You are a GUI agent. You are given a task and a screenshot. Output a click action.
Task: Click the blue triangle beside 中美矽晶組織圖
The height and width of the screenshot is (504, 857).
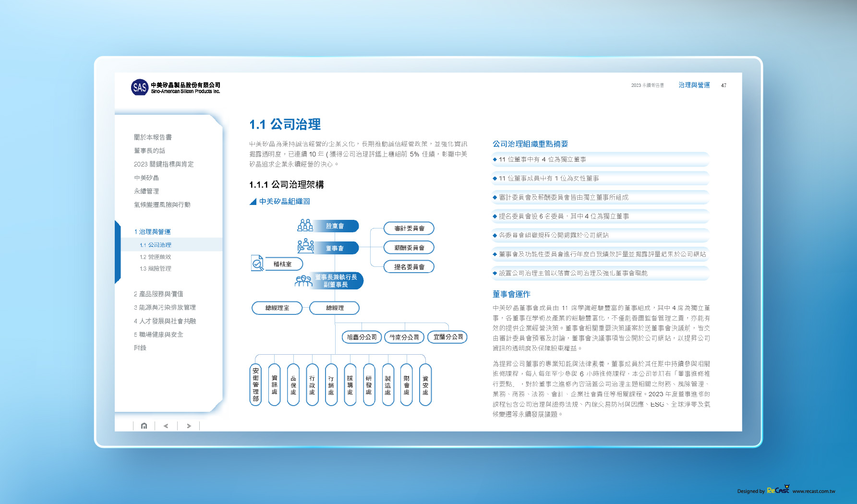pyautogui.click(x=253, y=202)
